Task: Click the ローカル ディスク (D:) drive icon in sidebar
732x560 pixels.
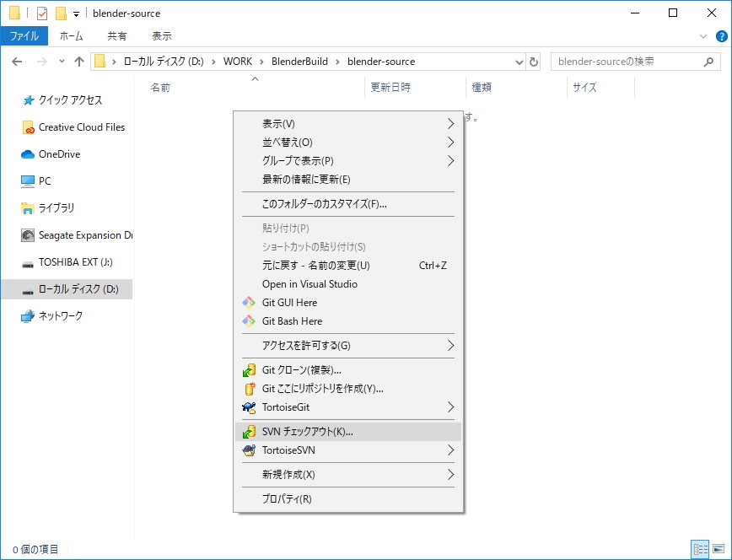Action: [28, 290]
